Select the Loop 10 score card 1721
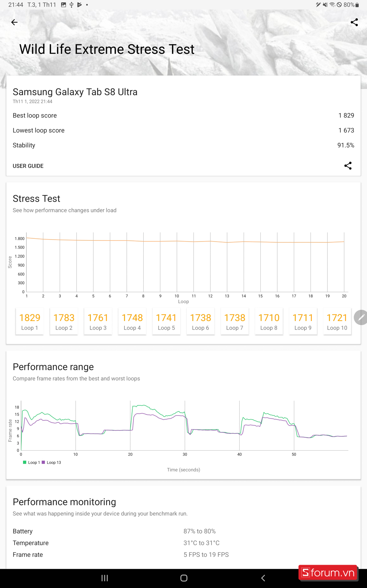The width and height of the screenshot is (367, 588). click(x=337, y=322)
